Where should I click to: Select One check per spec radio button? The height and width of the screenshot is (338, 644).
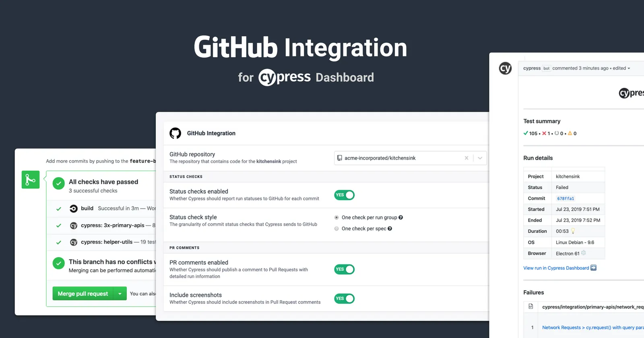(336, 229)
